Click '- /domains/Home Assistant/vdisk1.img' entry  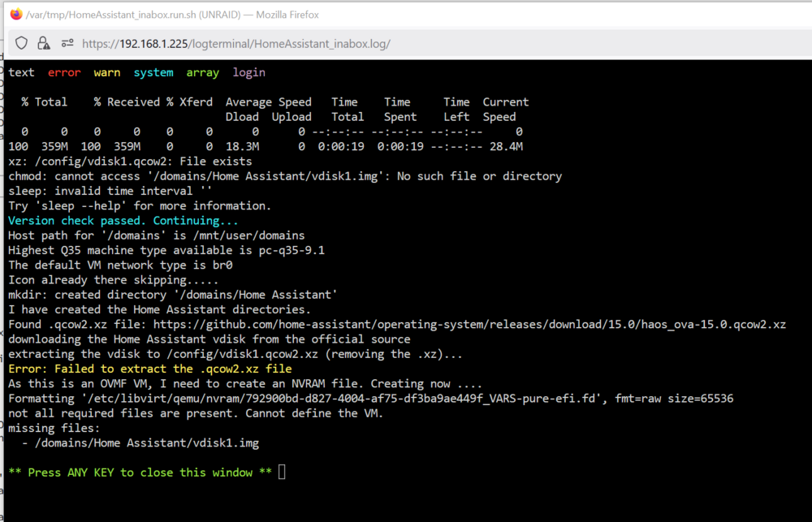[140, 443]
